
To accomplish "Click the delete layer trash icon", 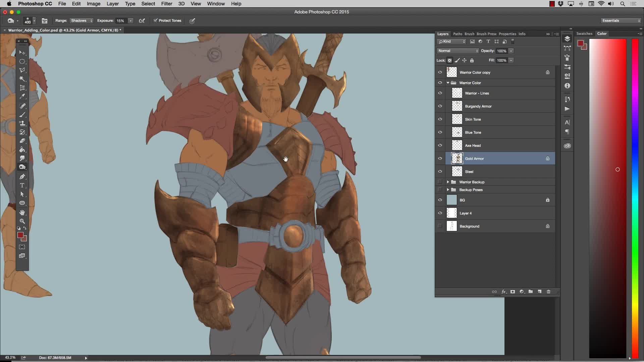I will (x=548, y=292).
